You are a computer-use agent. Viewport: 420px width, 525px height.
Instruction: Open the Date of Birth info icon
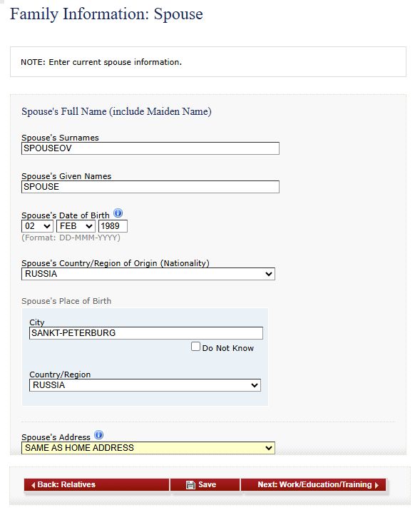click(x=118, y=213)
